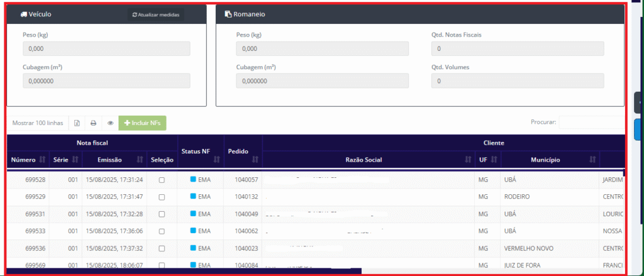This screenshot has width=644, height=276.
Task: Click the green Incluir NFs button
Action: [142, 123]
